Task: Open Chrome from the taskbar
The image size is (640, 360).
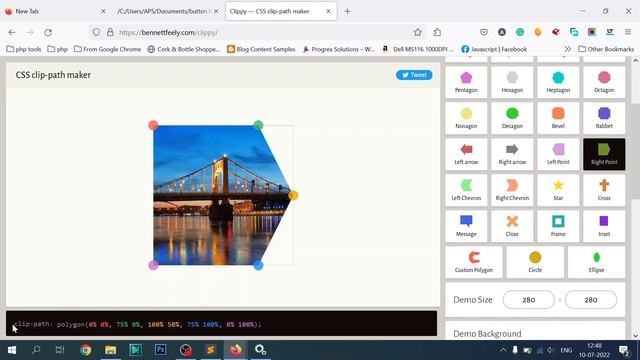Action: coord(85,350)
